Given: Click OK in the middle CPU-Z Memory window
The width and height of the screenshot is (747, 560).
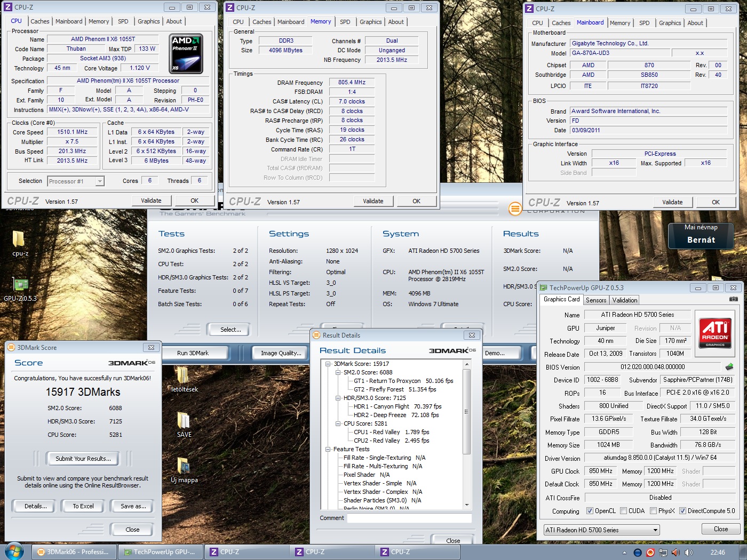Looking at the screenshot, I should point(417,201).
